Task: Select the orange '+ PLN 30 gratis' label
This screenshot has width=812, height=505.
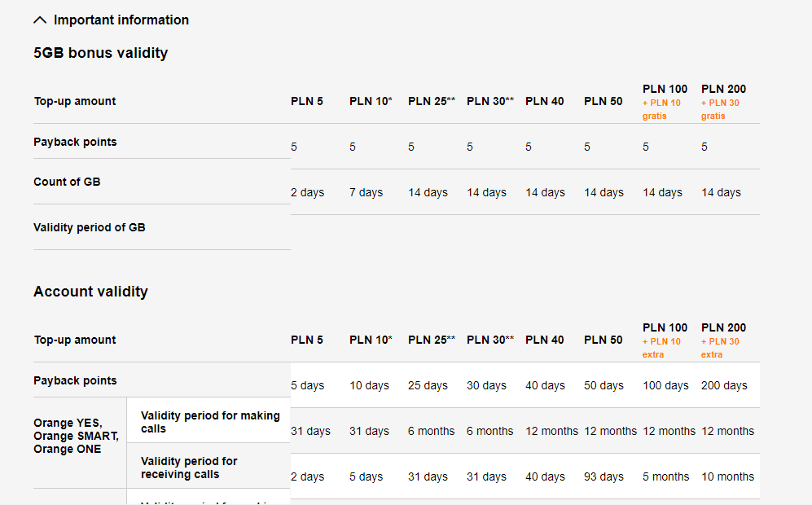Action: click(720, 109)
